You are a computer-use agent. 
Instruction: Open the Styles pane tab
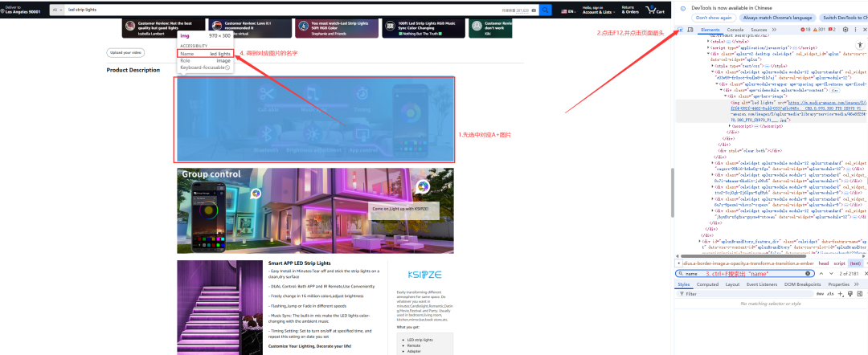684,284
